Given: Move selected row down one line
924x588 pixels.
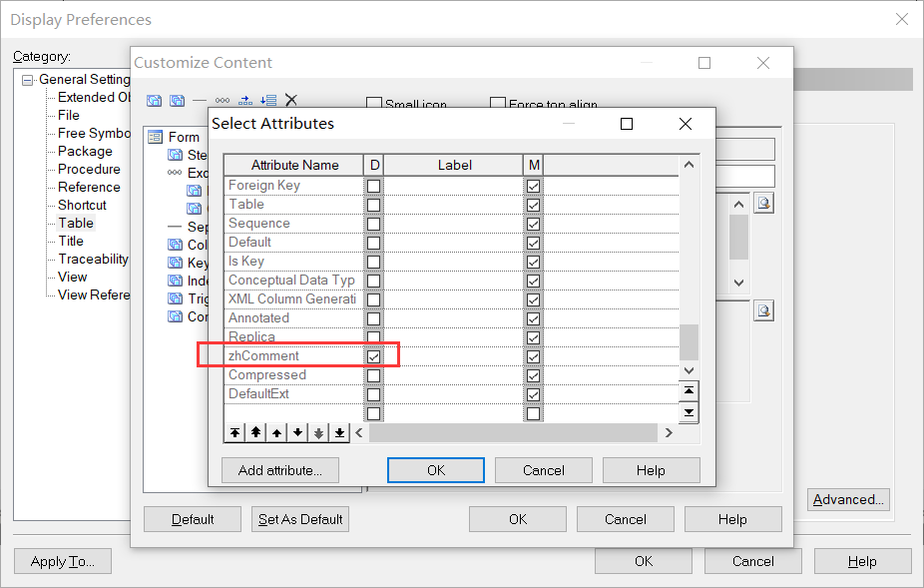Looking at the screenshot, I should click(x=297, y=433).
